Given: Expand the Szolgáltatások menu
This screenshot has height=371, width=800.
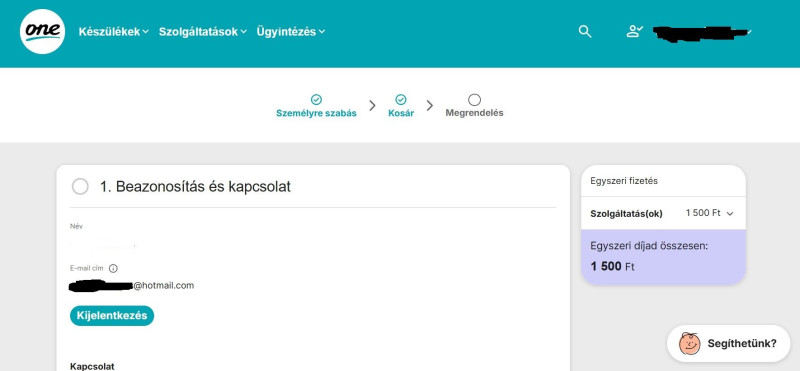Looking at the screenshot, I should 203,32.
